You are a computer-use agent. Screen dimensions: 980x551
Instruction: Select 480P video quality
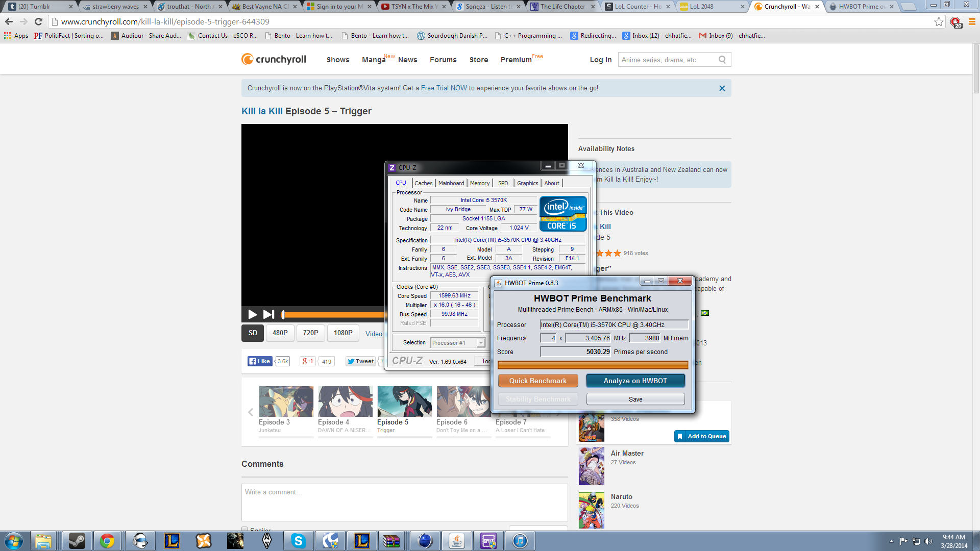point(280,333)
